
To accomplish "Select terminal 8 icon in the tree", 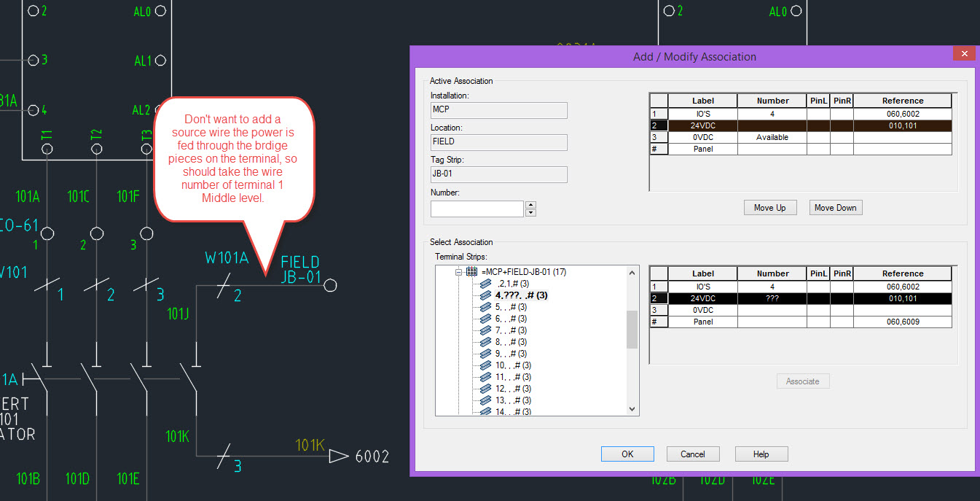I will click(x=486, y=341).
